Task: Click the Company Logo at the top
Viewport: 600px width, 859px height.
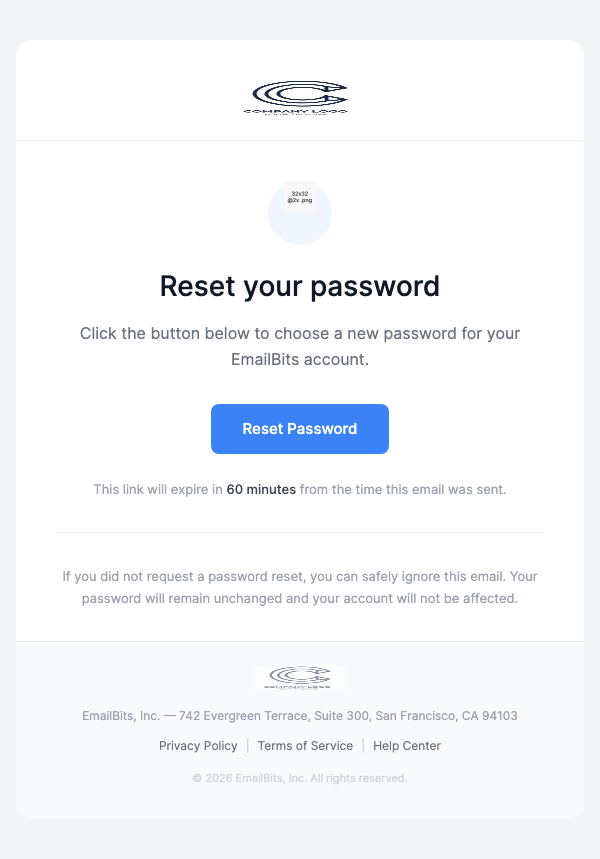Action: coord(299,96)
